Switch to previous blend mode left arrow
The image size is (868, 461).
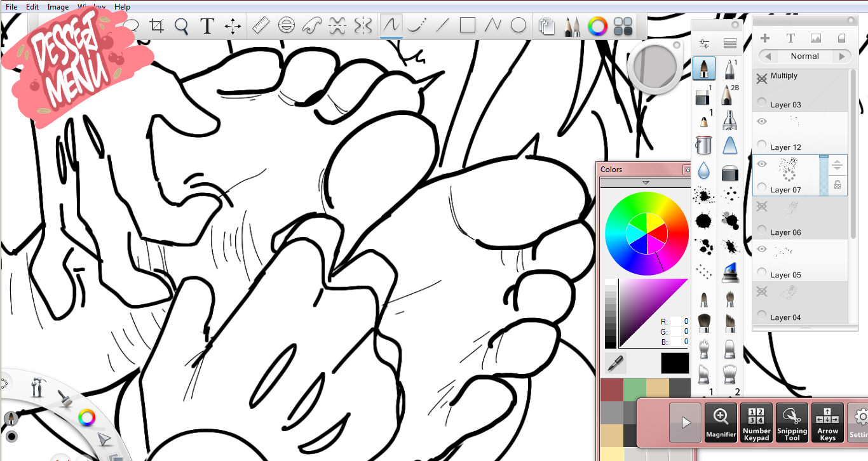tap(768, 57)
